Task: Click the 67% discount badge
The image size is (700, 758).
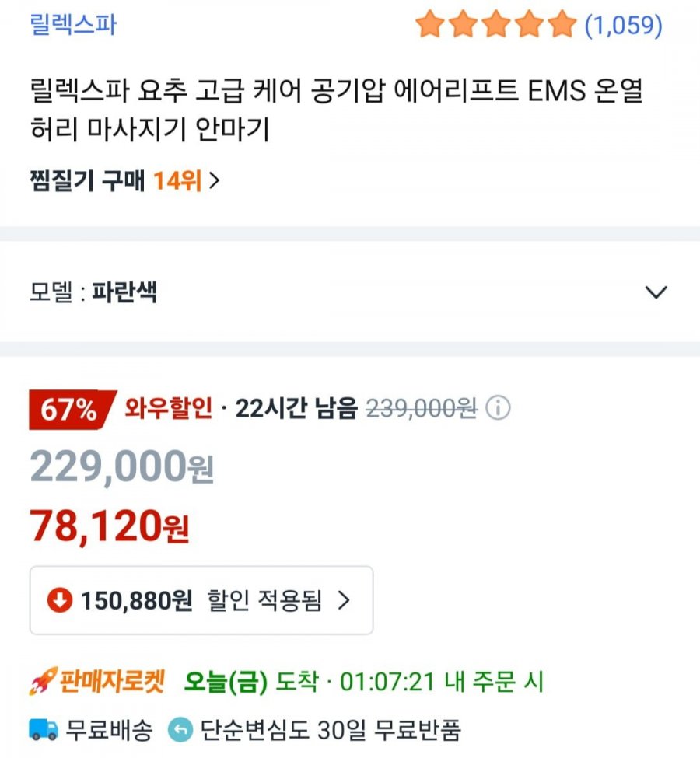Action: [x=71, y=410]
